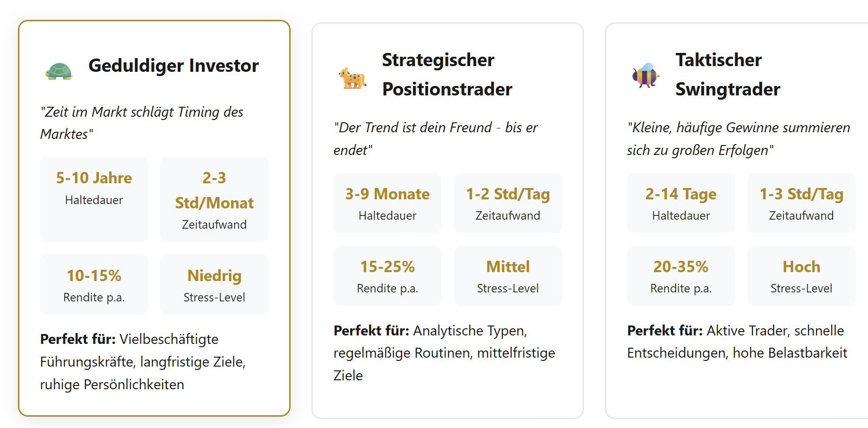The image size is (868, 428).
Task: Click the Hoch Stress-Level tile
Action: tap(801, 275)
